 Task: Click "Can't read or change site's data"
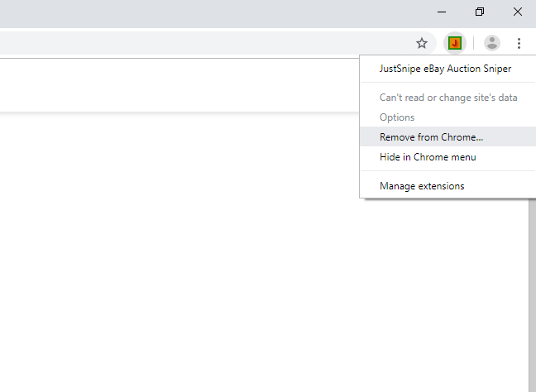(x=447, y=98)
